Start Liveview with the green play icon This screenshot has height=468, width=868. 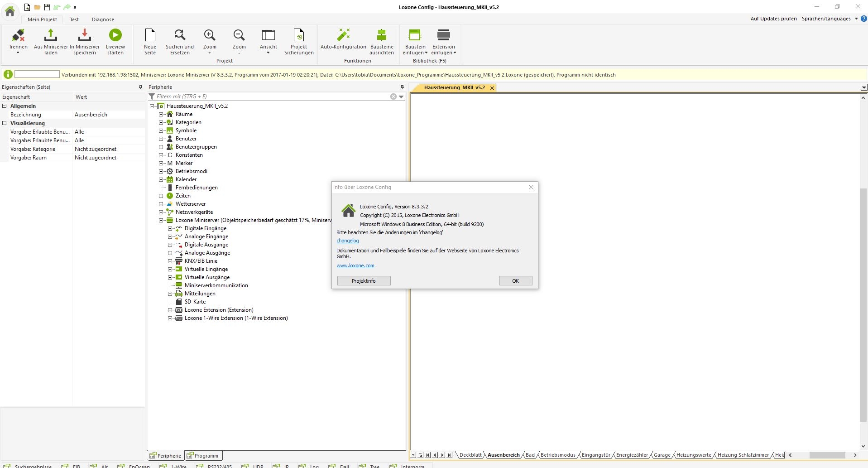tap(115, 35)
